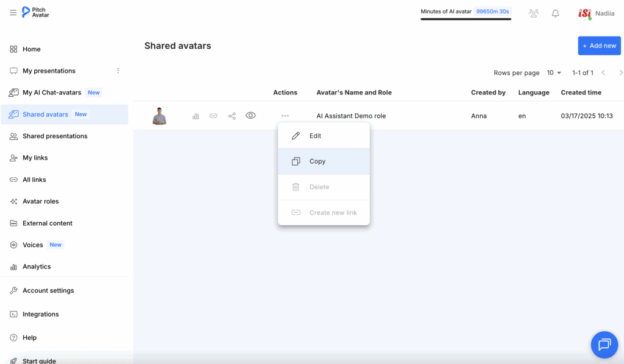Open Voices in the sidebar
The height and width of the screenshot is (364, 624).
[x=33, y=245]
